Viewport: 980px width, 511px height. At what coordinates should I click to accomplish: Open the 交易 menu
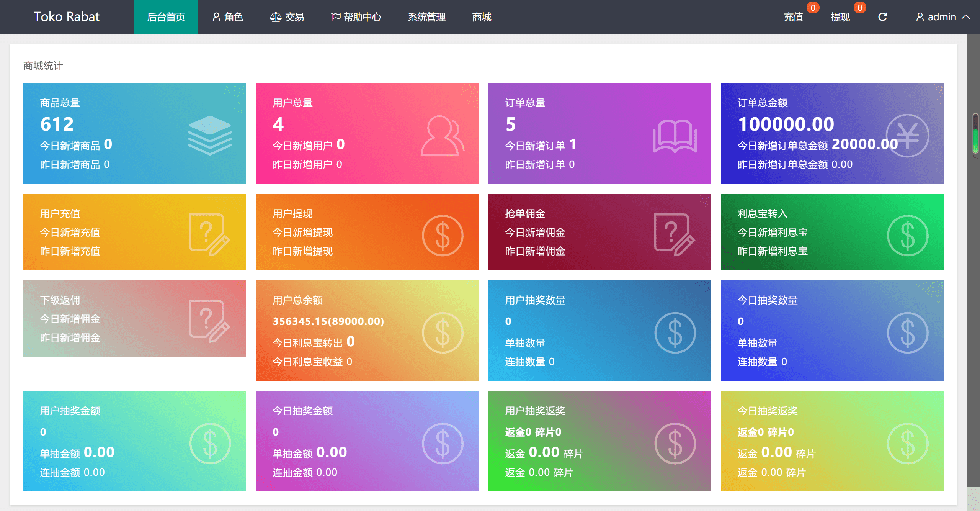pos(287,17)
